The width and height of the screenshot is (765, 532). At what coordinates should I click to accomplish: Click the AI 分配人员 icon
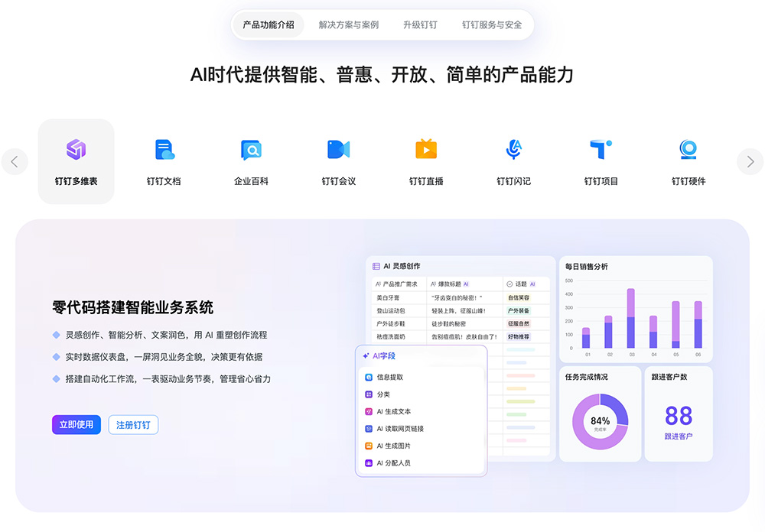(369, 462)
